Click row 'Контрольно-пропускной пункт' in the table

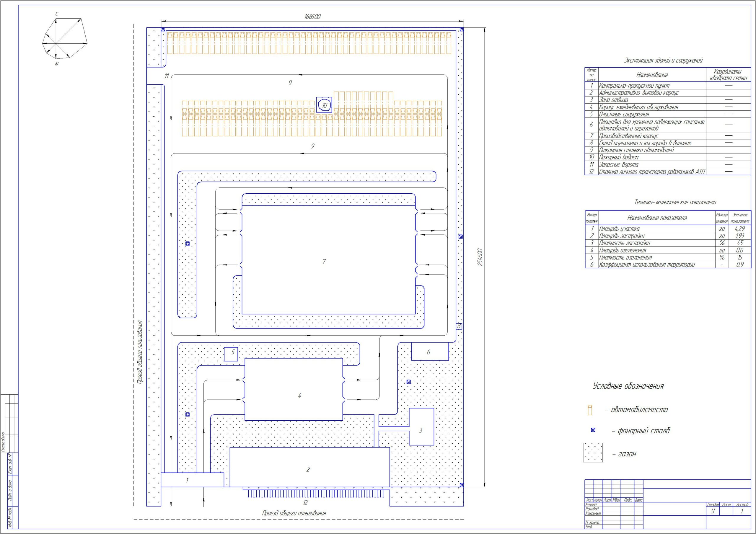[668, 86]
